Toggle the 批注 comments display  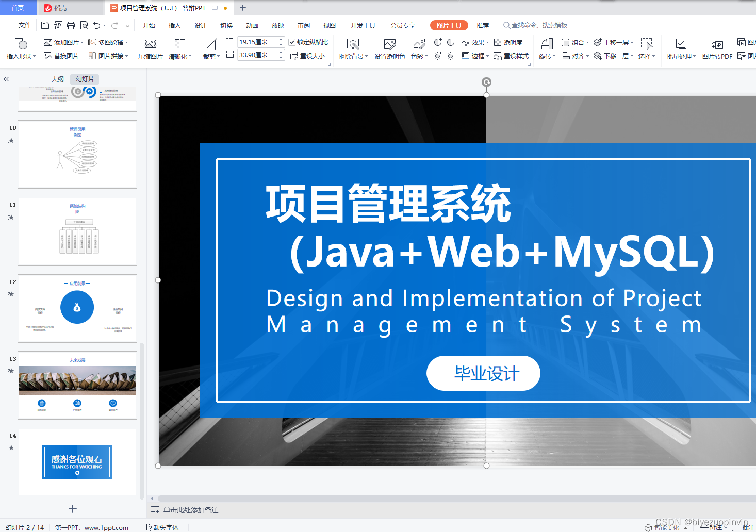point(743,528)
